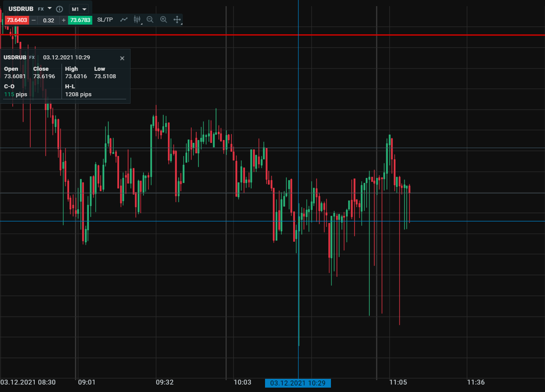Select the 10:03 time axis label

coord(243,382)
